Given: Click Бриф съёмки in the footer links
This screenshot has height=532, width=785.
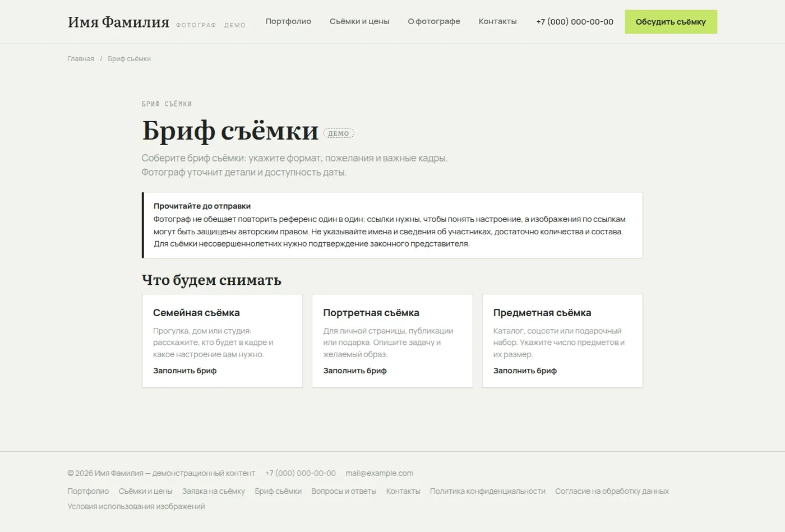Looking at the screenshot, I should pos(278,491).
